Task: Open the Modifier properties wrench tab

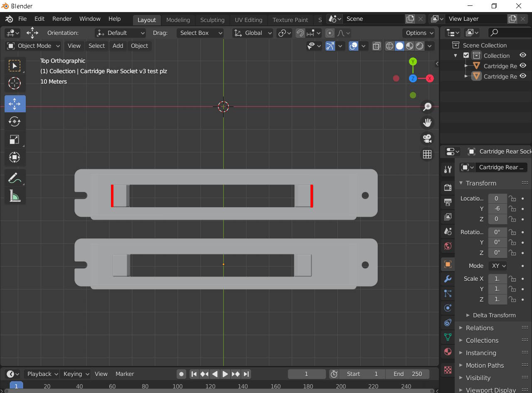Action: [x=448, y=279]
